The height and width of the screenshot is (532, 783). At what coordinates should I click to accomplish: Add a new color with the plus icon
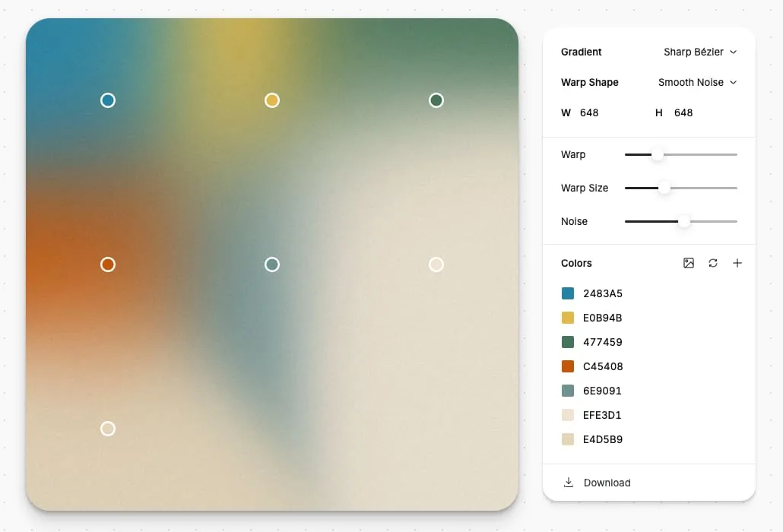tap(737, 263)
